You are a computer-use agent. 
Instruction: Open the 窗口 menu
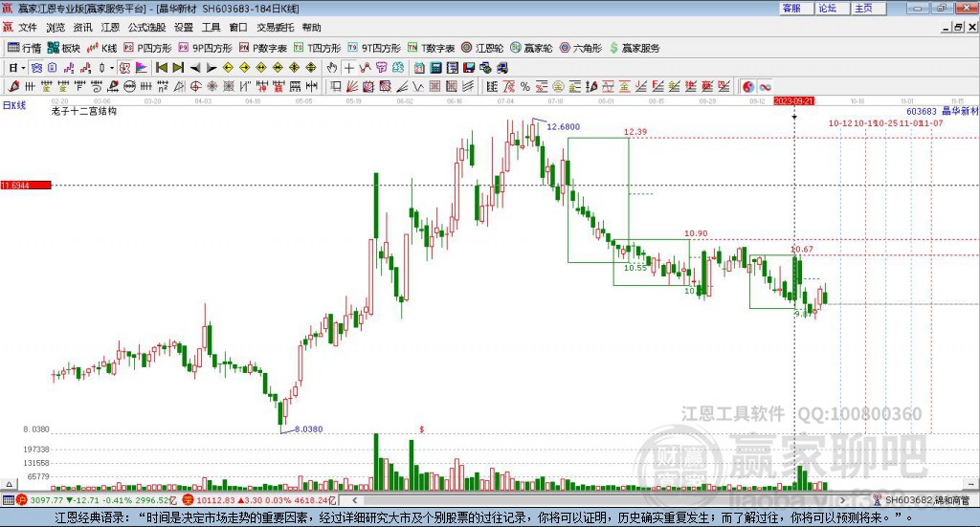point(238,28)
